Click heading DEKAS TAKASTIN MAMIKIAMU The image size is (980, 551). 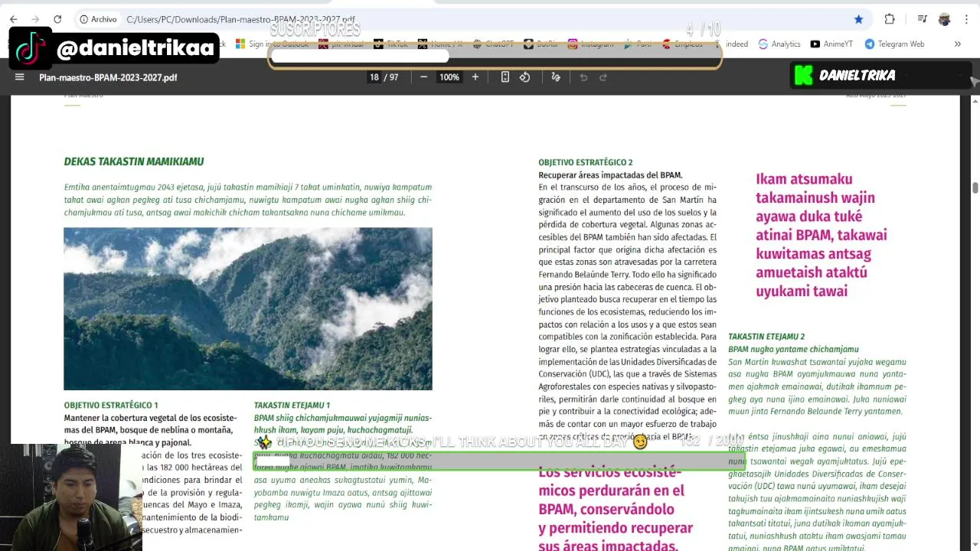(134, 161)
